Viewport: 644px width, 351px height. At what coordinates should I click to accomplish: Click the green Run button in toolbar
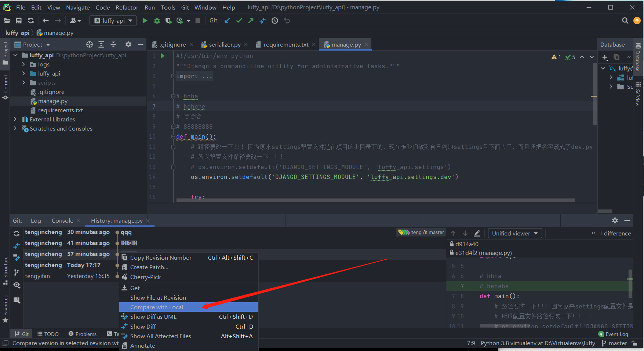145,21
